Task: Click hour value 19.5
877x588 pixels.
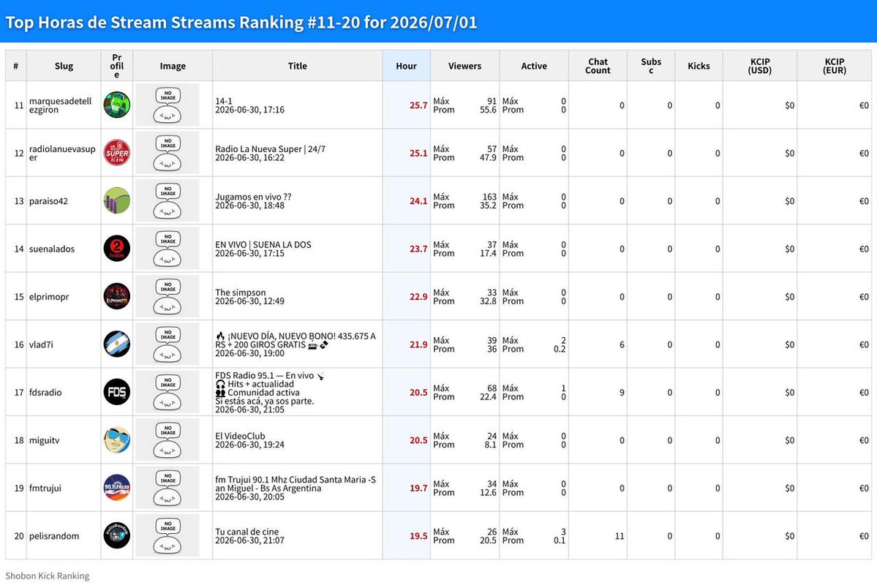Action: pyautogui.click(x=418, y=536)
